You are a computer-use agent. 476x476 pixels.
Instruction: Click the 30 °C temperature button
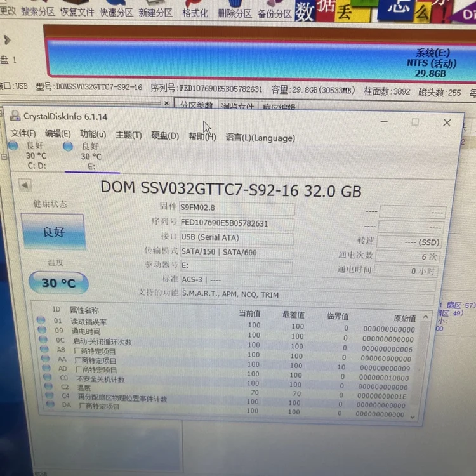coord(58,282)
